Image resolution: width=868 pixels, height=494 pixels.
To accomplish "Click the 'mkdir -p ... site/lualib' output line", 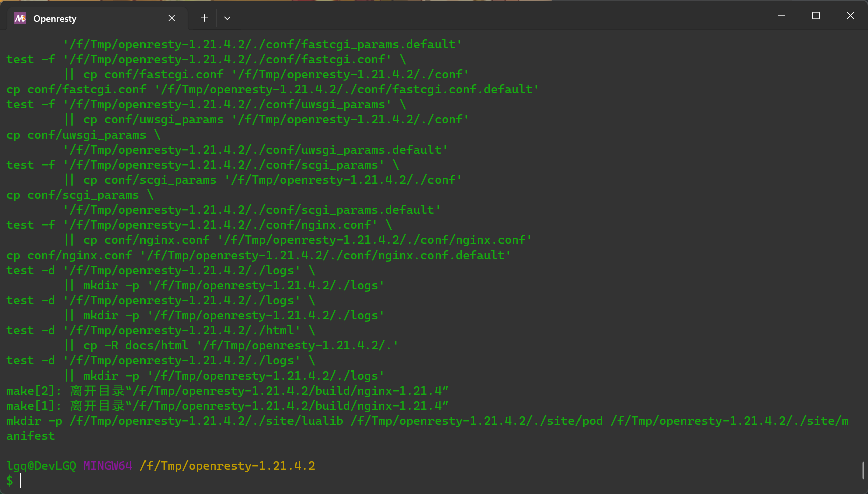I will pos(427,421).
